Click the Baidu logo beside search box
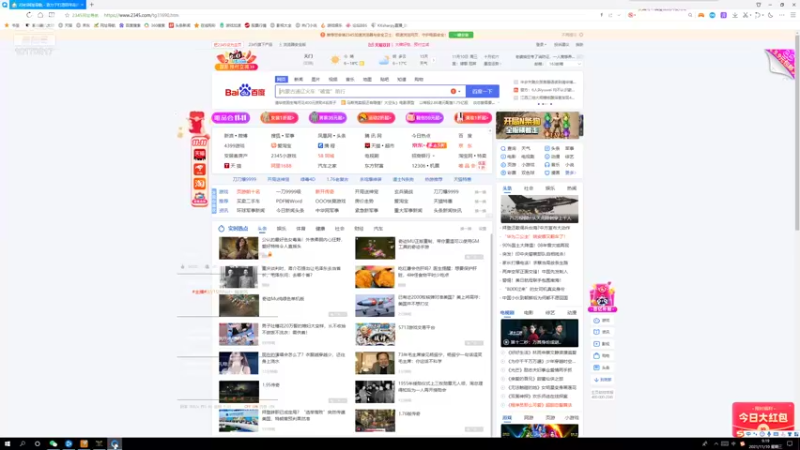The width and height of the screenshot is (800, 450). click(x=245, y=91)
